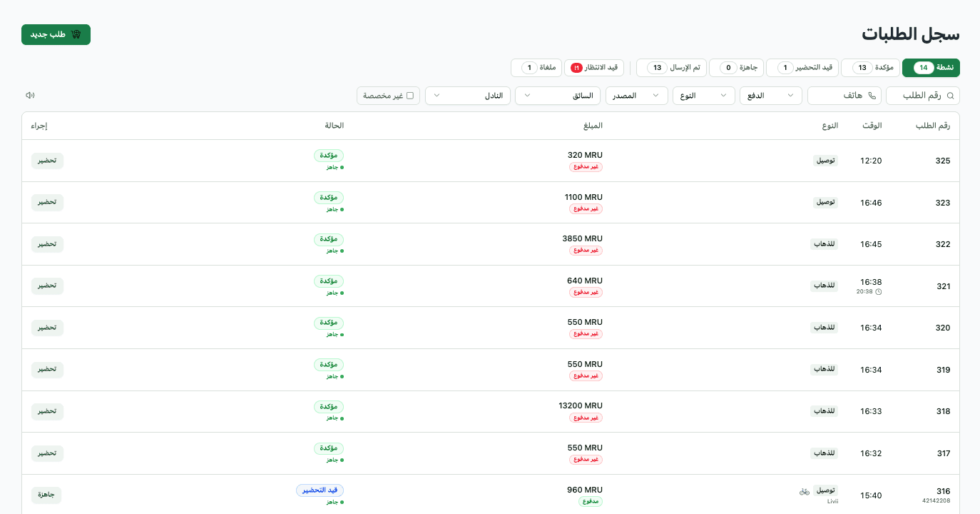980x514 pixels.
Task: Click تحضير for order 320
Action: pos(47,328)
